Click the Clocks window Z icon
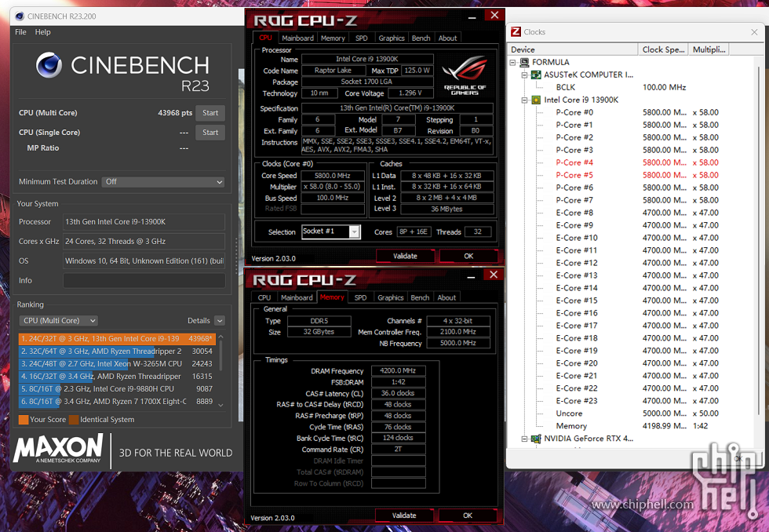The image size is (769, 532). click(x=516, y=32)
